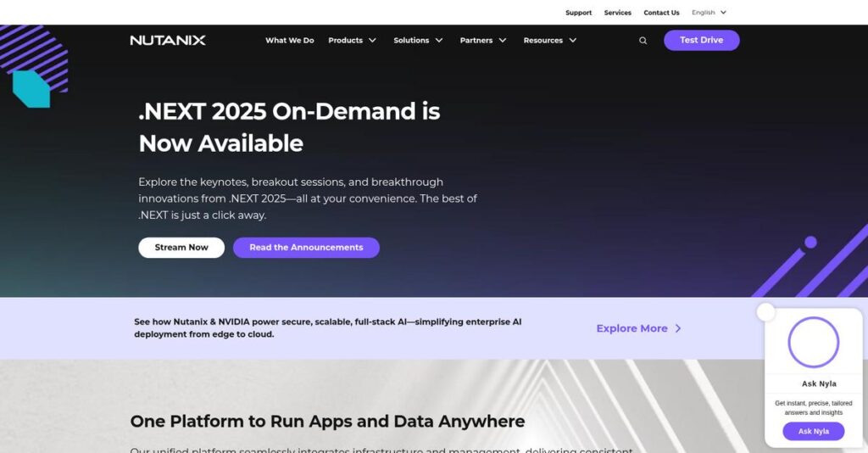Close the Ask Nyla widget with the round button
This screenshot has width=868, height=453.
pyautogui.click(x=766, y=312)
